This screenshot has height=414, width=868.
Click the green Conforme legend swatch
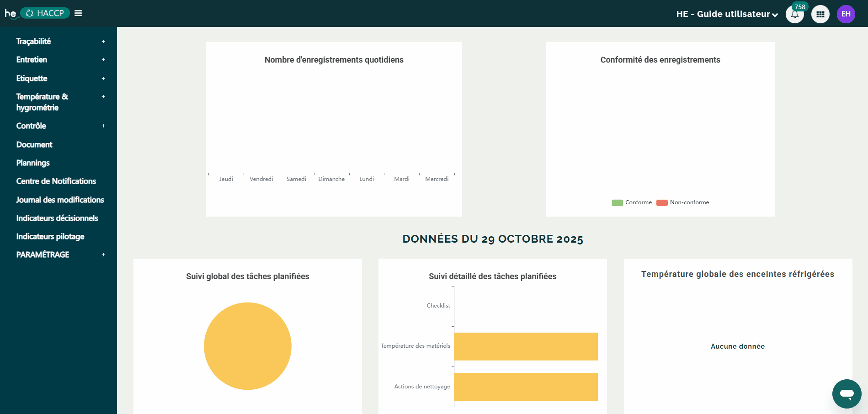(x=617, y=202)
